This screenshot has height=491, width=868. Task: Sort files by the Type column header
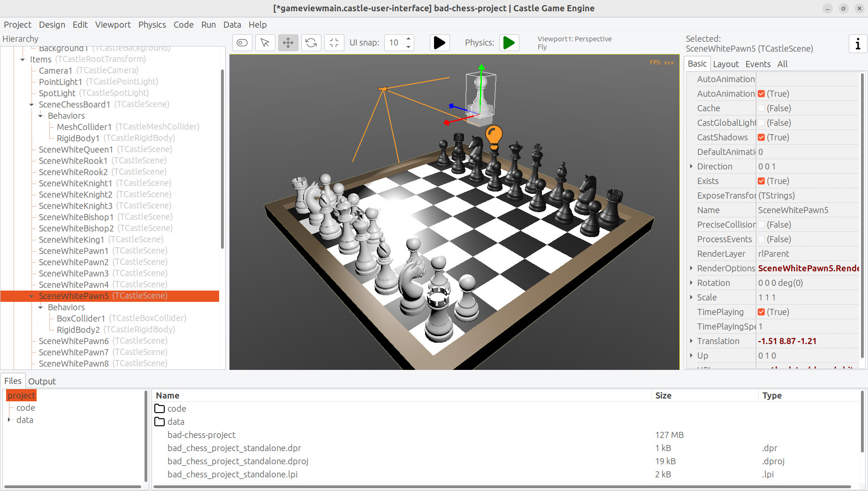(x=809, y=396)
